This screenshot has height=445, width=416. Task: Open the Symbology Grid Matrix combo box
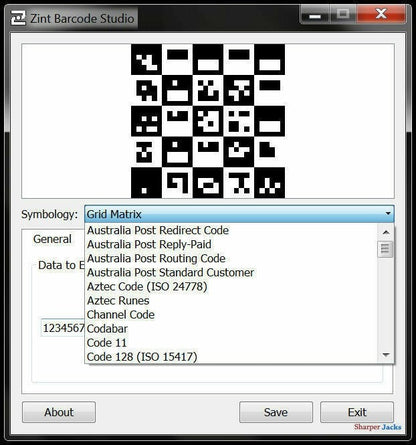point(239,214)
